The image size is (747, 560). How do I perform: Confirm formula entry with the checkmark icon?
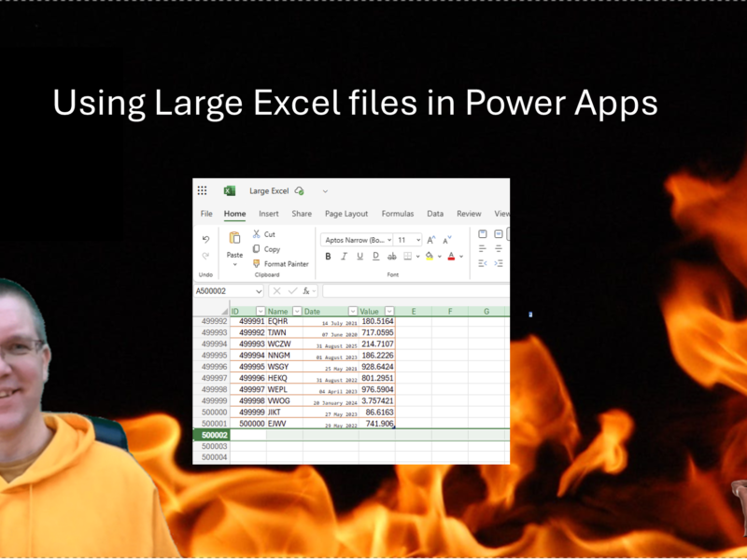[x=292, y=291]
